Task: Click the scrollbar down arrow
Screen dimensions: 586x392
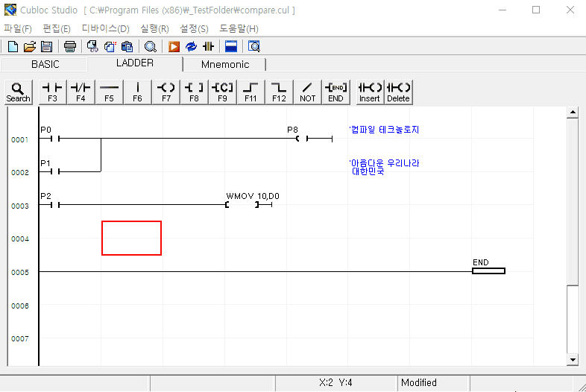Action: pos(573,360)
